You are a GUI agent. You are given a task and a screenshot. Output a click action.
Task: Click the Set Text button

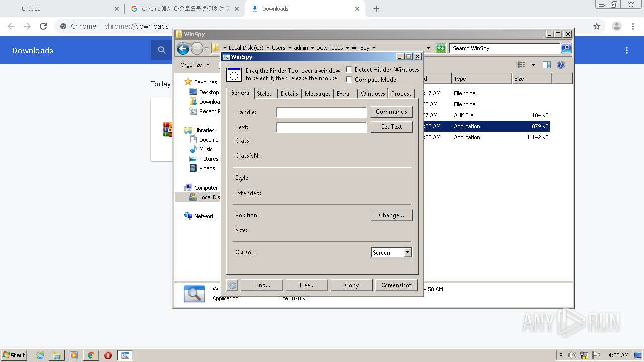point(391,127)
